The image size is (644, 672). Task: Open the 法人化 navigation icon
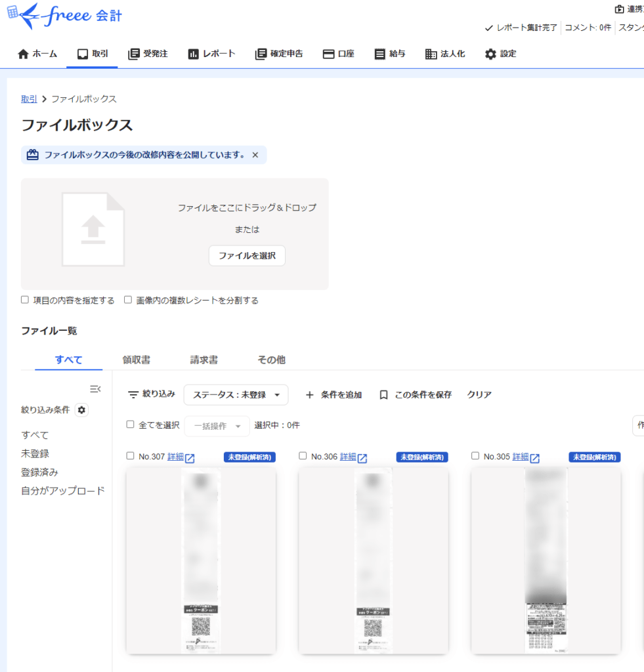coord(430,54)
